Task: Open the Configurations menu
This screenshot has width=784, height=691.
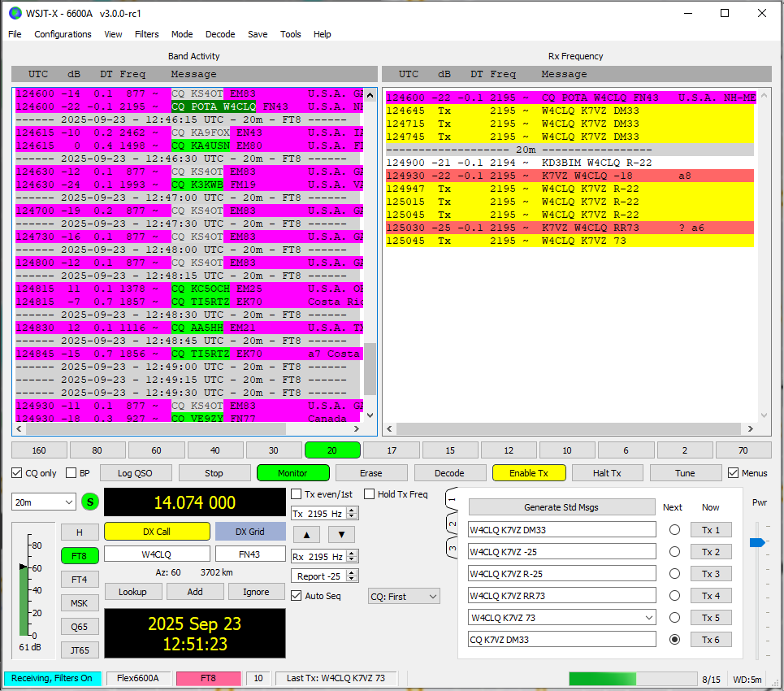Action: click(63, 34)
